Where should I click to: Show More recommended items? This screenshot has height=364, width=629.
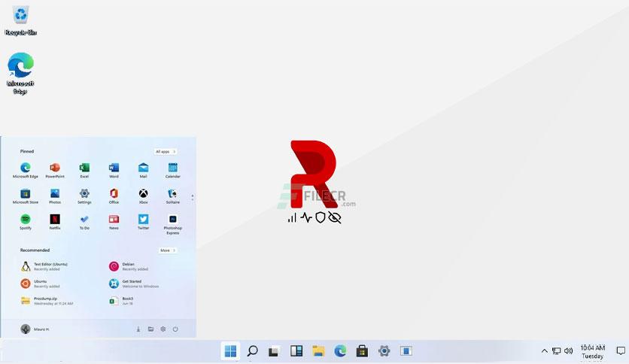[x=168, y=250]
